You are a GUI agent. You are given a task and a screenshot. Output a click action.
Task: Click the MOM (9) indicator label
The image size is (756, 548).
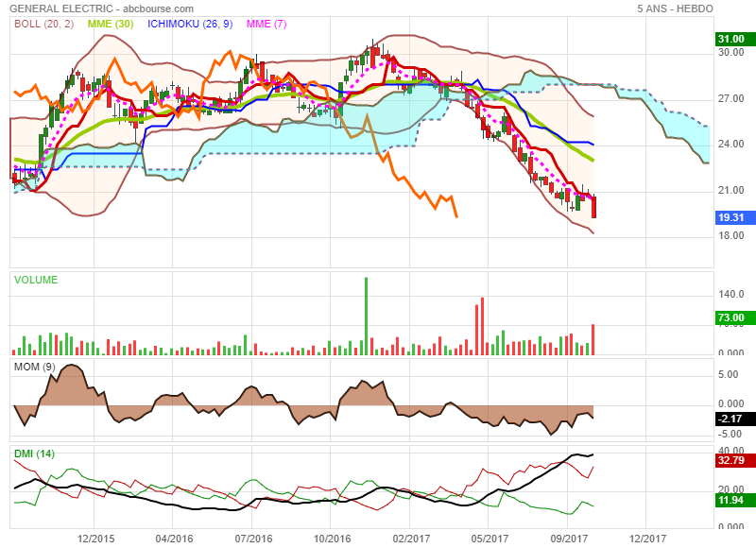[34, 368]
